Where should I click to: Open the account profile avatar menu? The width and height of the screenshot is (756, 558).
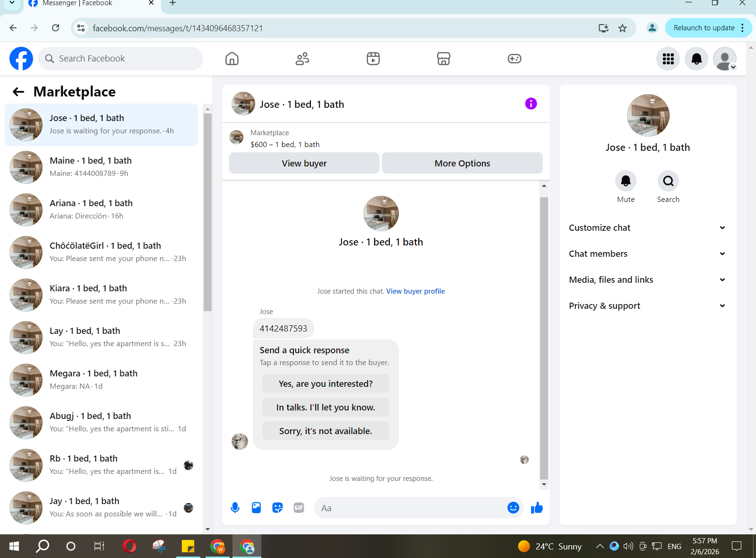coord(725,59)
